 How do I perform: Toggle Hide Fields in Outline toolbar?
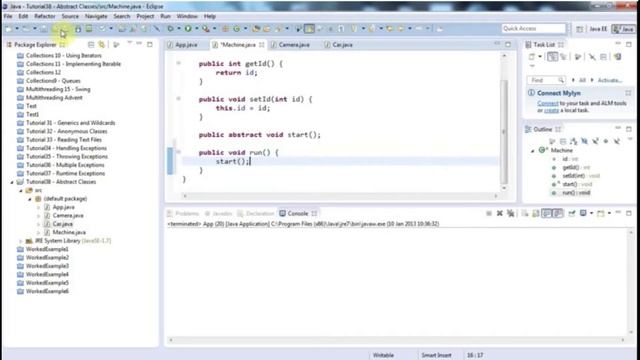point(584,141)
